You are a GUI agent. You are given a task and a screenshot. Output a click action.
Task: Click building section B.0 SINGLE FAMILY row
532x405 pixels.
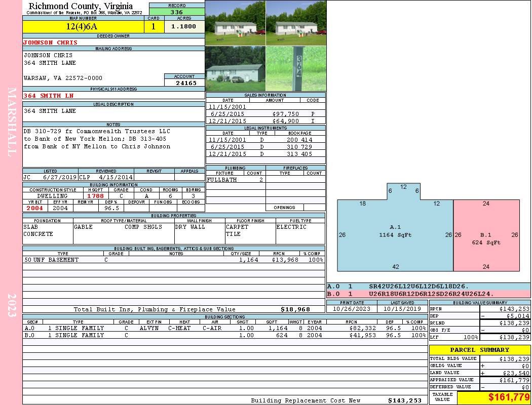click(225, 335)
